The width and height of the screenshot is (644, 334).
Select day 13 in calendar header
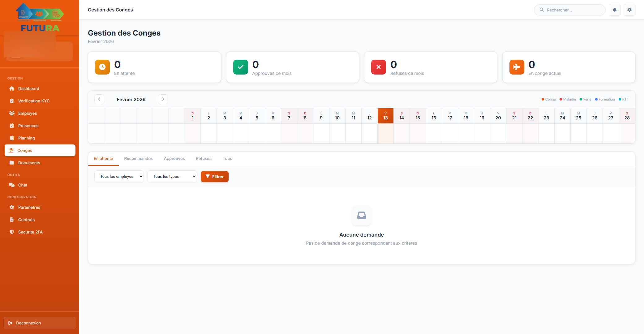pyautogui.click(x=385, y=116)
